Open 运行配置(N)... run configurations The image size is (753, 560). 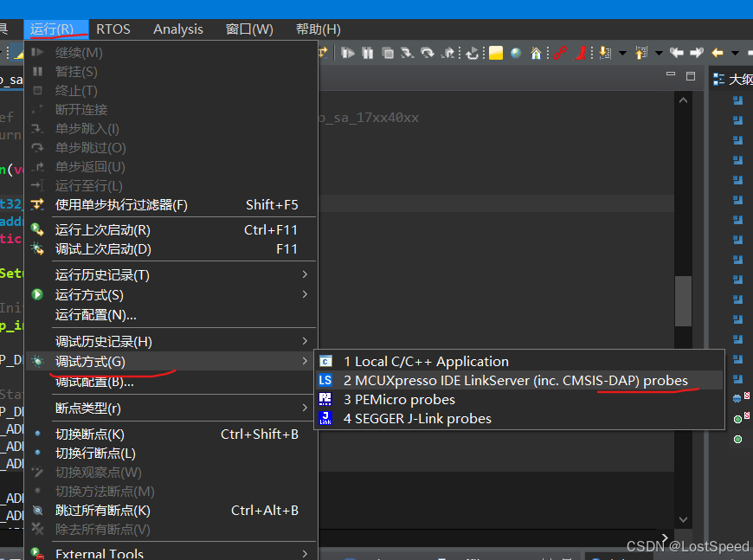(x=170, y=314)
